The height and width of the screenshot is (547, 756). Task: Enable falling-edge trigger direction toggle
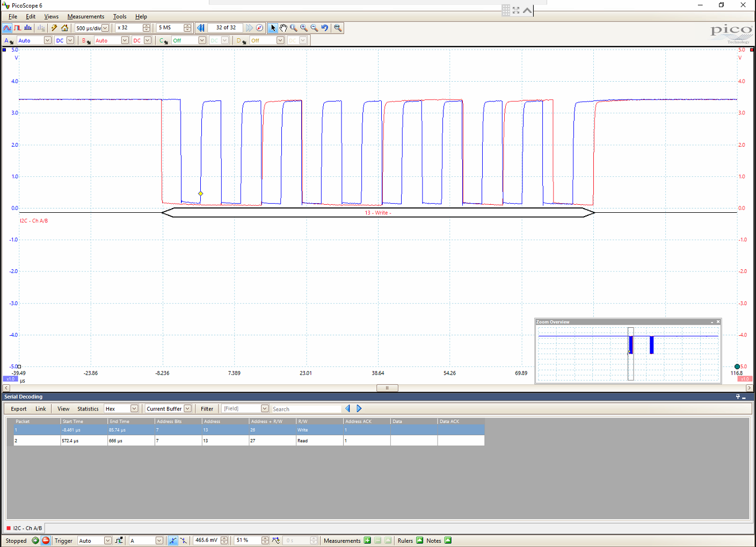[183, 541]
